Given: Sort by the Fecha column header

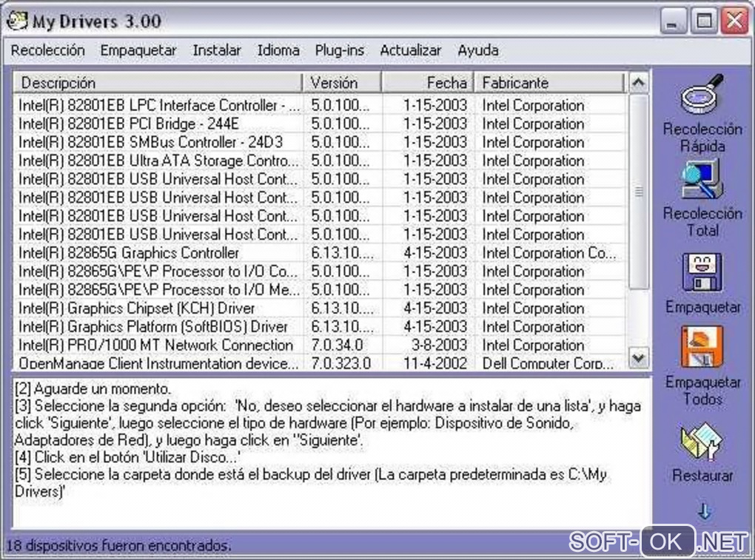Looking at the screenshot, I should point(428,83).
